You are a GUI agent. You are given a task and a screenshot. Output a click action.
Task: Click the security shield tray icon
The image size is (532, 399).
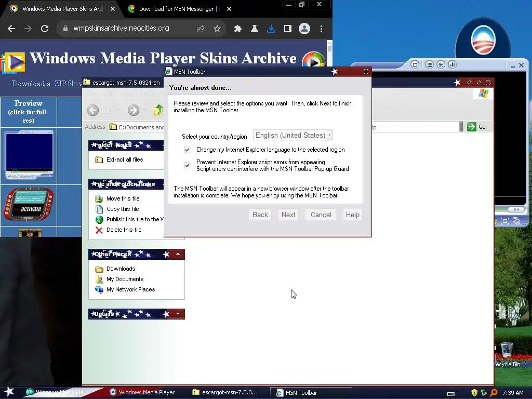click(474, 393)
